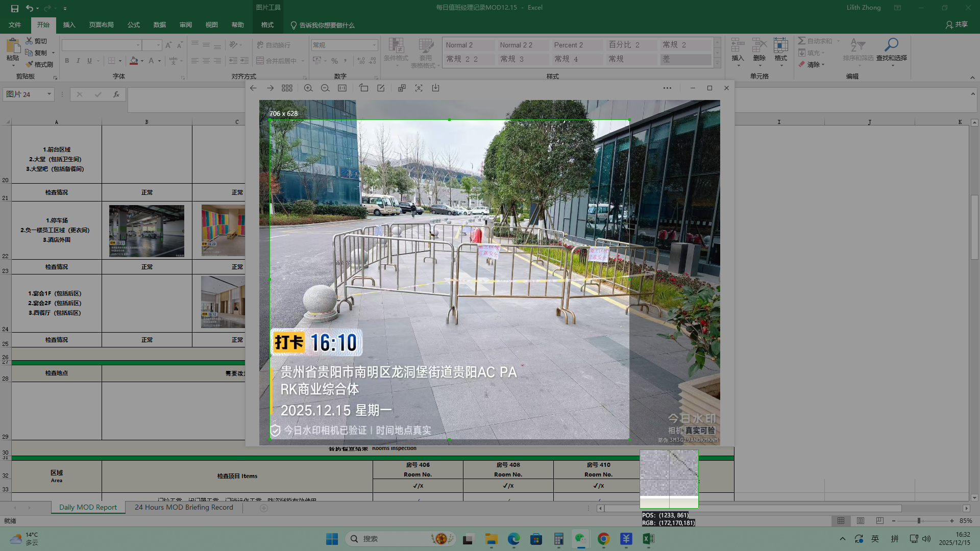
Task: Open the number format 常规 dropdown
Action: 374,45
